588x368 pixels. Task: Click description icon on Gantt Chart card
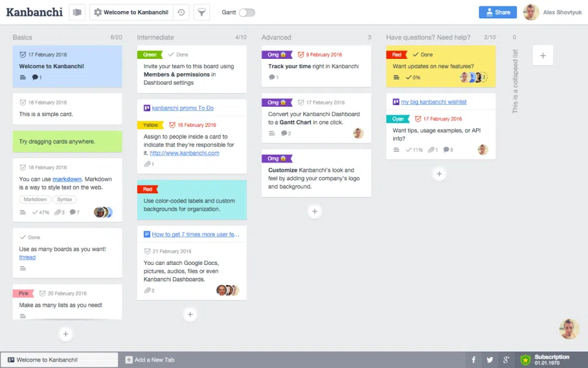272,133
